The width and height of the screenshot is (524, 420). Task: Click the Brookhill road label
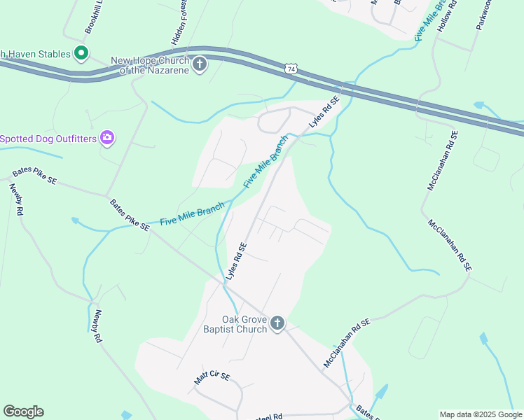tap(93, 17)
